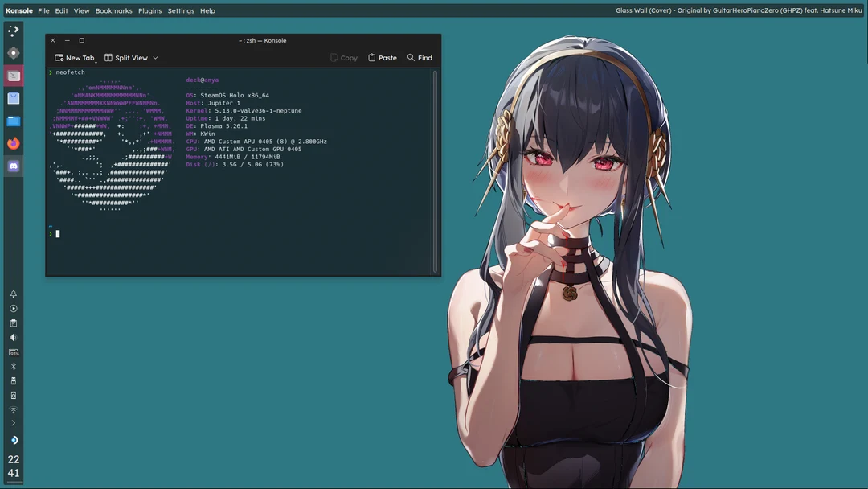This screenshot has width=868, height=489.
Task: Launch Firefox from the dock
Action: (13, 143)
